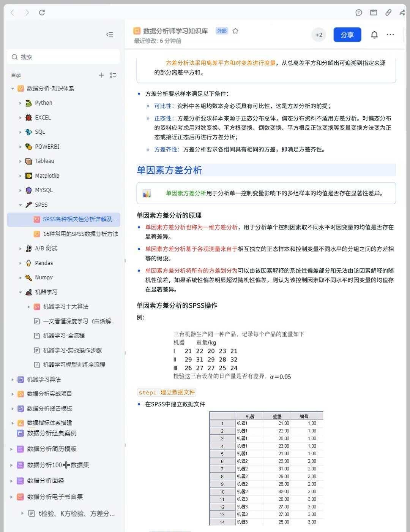Click the 外部 tag beside the title
Viewport: 410px width, 532px height.
[222, 31]
